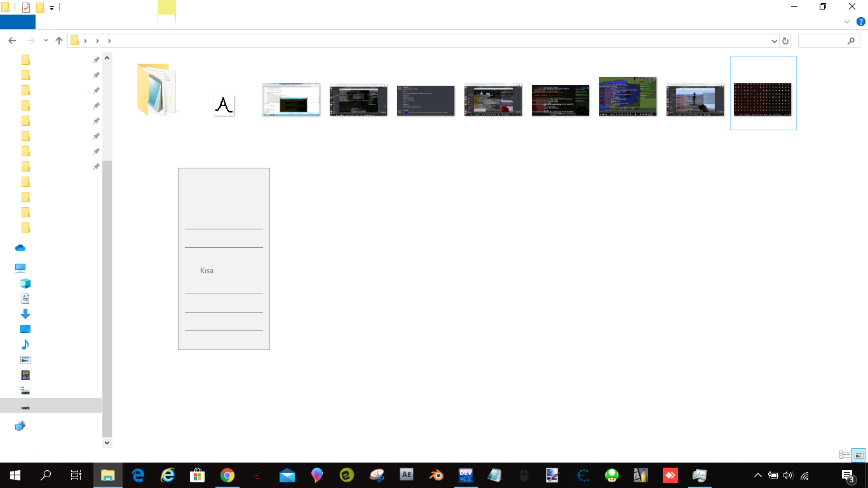
Task: Launch Internet Explorer from taskbar
Action: (168, 475)
